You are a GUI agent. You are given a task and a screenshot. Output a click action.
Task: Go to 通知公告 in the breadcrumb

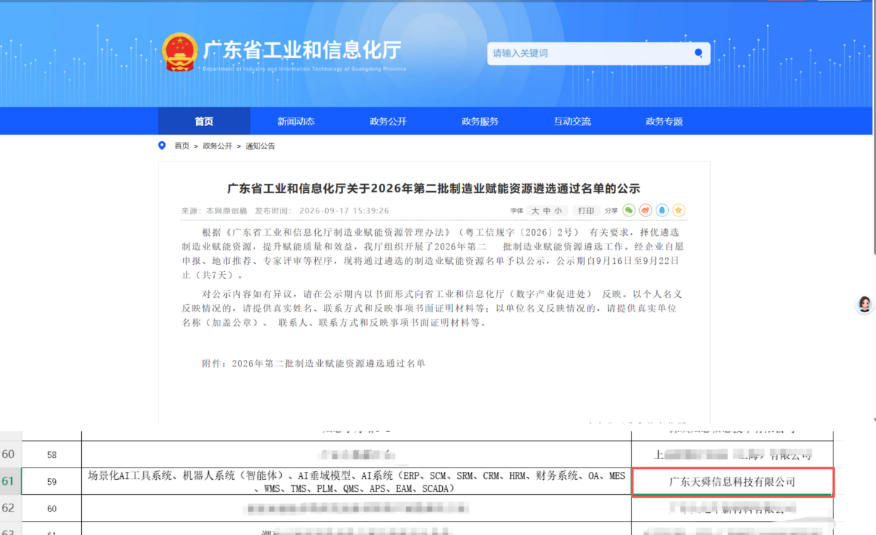260,146
